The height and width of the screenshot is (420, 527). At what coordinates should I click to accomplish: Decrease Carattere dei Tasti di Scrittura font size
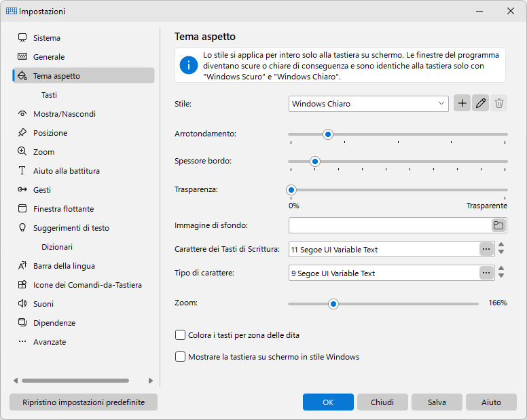[x=501, y=252]
